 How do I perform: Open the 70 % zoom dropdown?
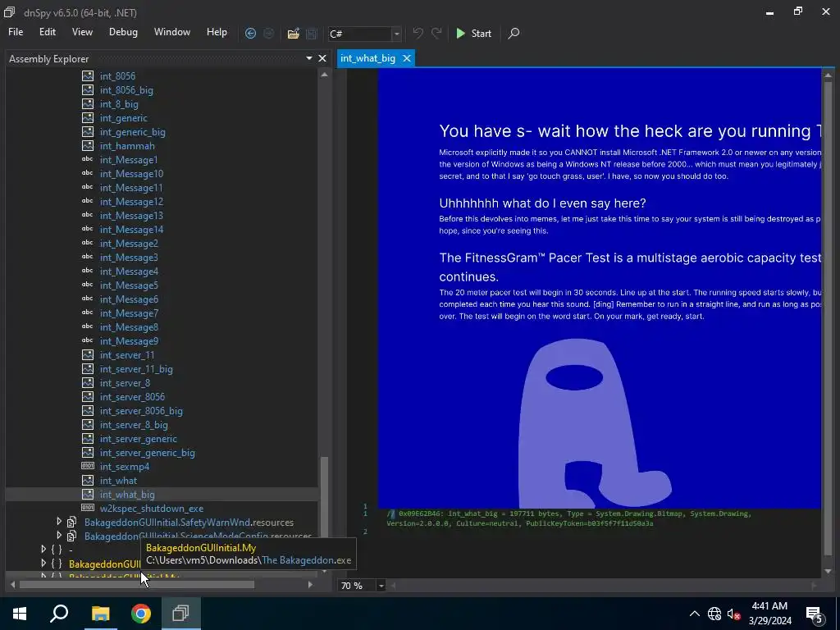click(381, 586)
